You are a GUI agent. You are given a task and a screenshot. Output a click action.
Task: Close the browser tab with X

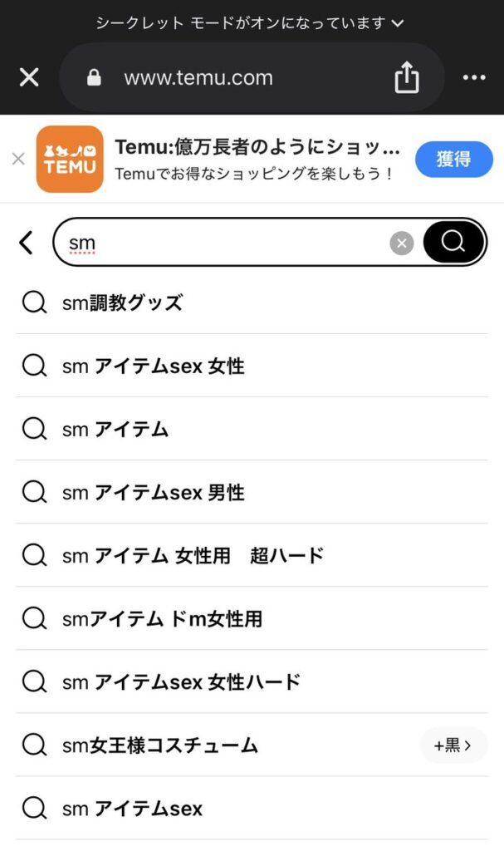coord(29,78)
